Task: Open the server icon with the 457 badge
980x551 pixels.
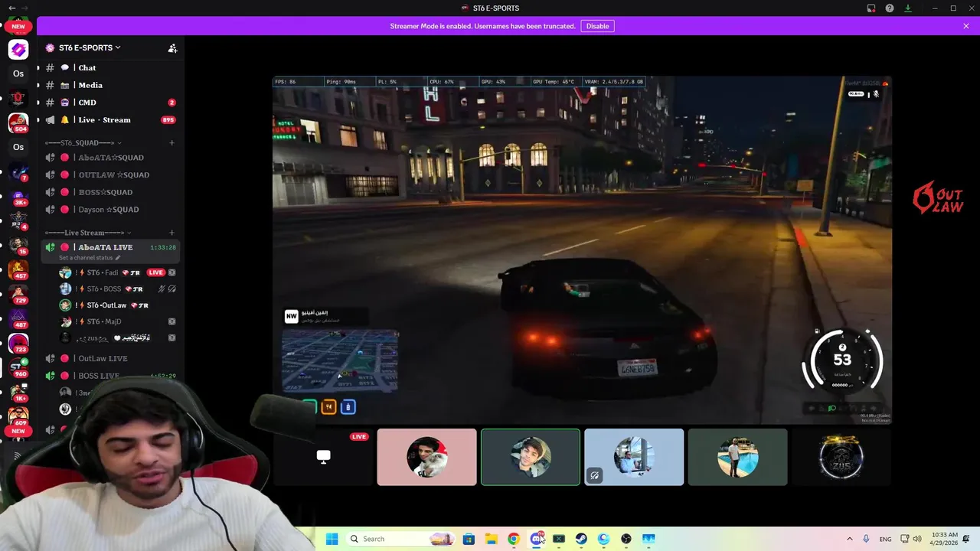Action: [18, 269]
